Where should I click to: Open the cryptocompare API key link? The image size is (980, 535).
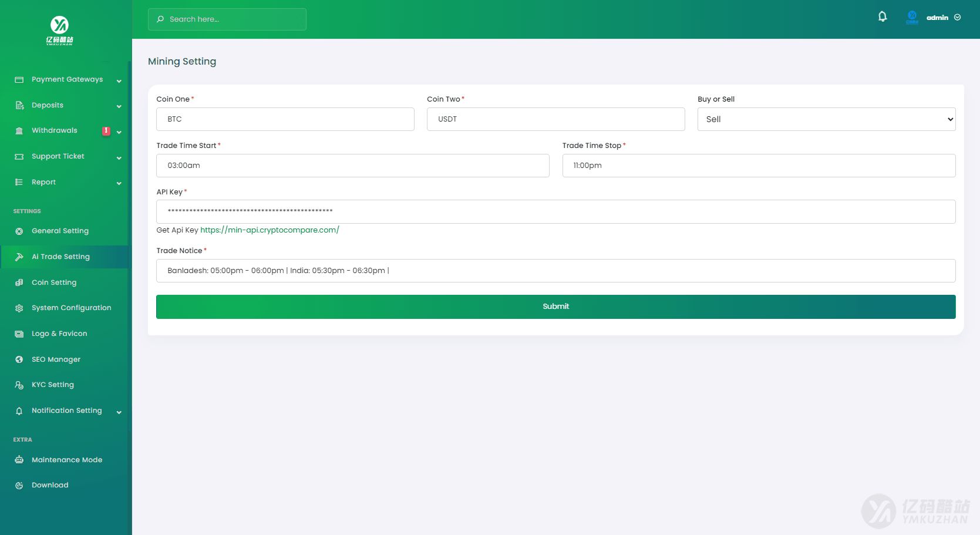click(x=270, y=230)
